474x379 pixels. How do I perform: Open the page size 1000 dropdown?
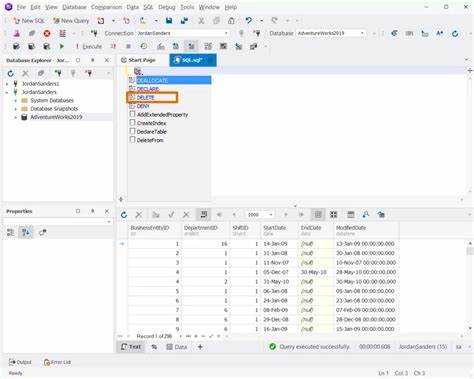271,215
